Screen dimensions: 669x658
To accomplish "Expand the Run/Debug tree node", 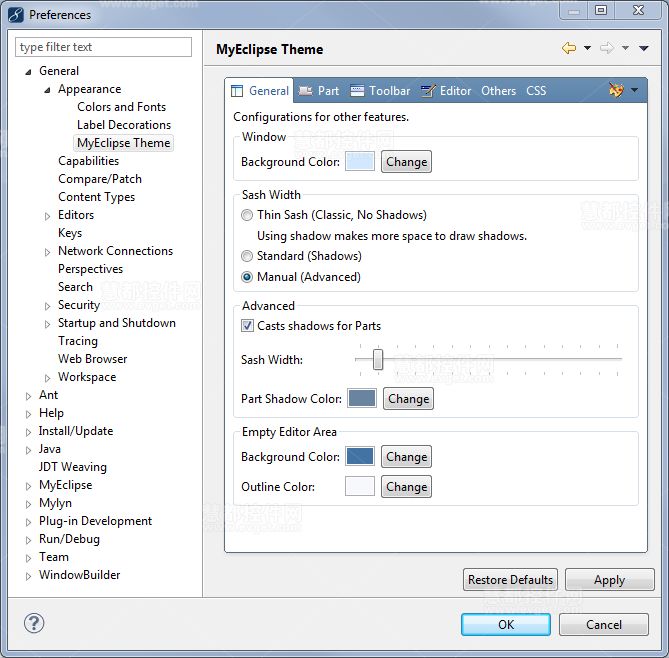I will 28,540.
